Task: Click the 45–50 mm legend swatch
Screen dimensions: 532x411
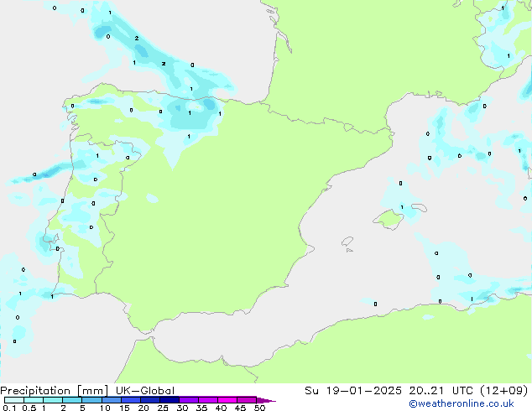Action: point(247,400)
